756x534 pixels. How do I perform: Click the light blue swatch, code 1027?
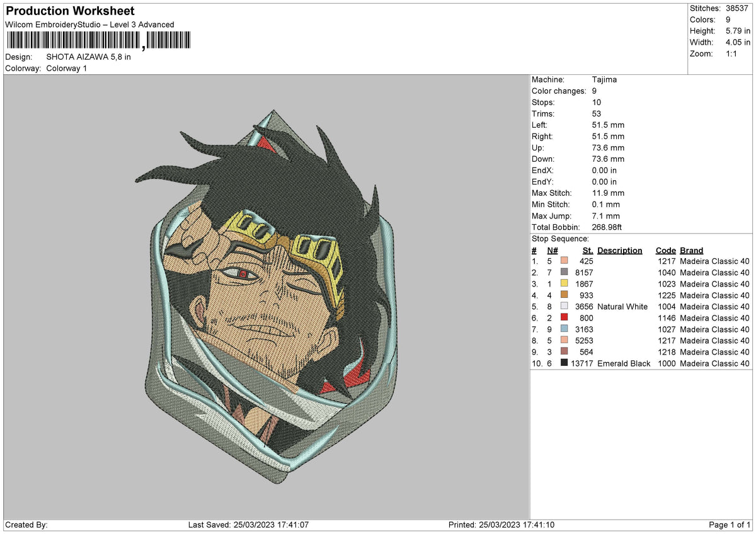(x=564, y=329)
